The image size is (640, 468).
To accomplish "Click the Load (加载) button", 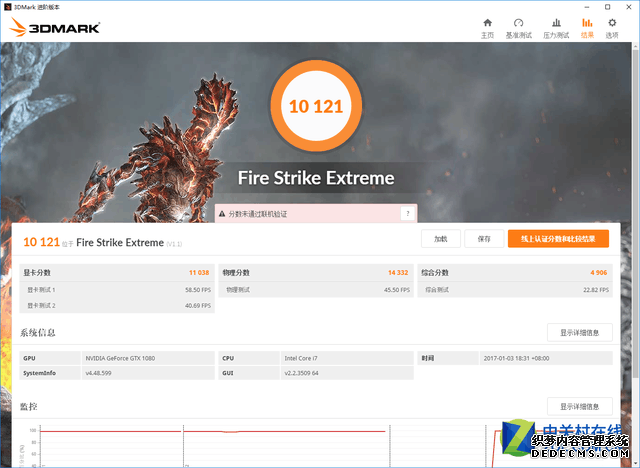I will [x=441, y=239].
